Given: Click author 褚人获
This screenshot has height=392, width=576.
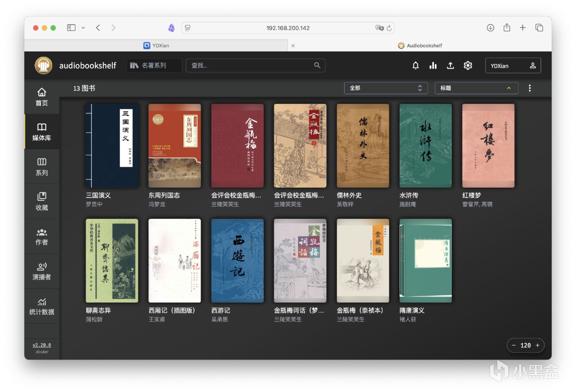Looking at the screenshot, I should click(408, 320).
